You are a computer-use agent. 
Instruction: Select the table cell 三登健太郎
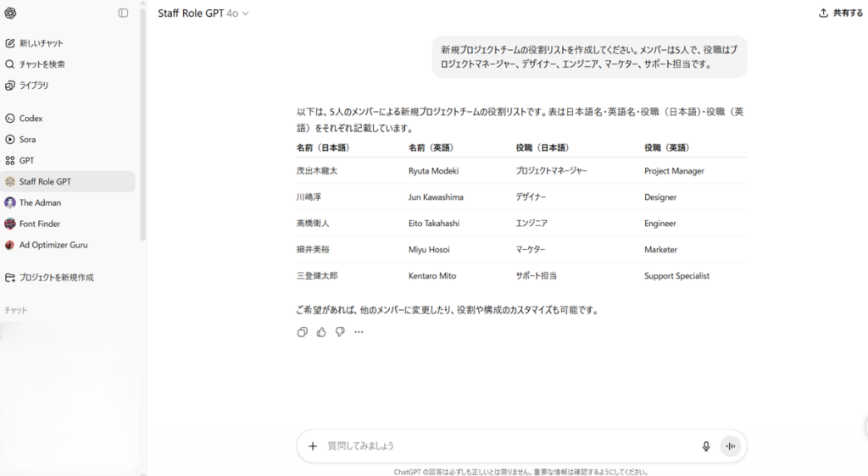pyautogui.click(x=317, y=275)
